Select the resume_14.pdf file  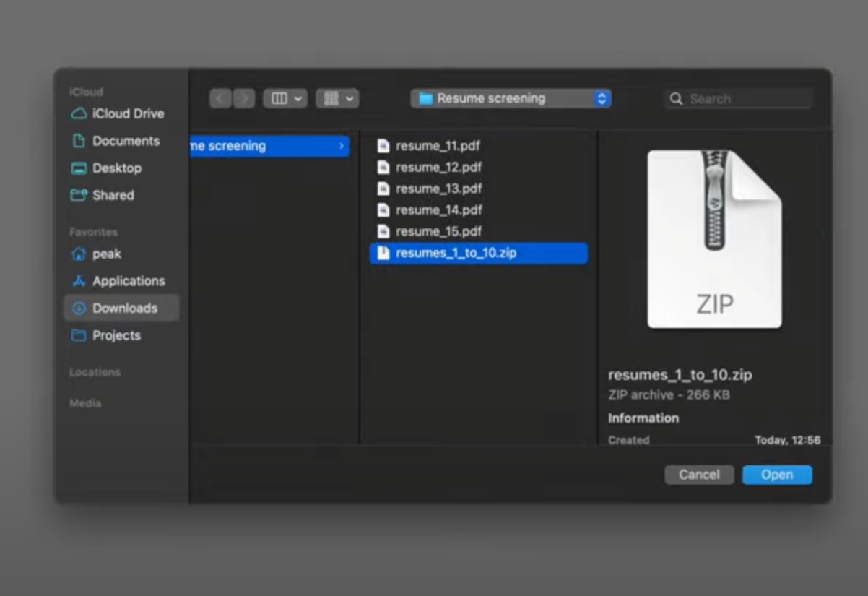coord(438,210)
